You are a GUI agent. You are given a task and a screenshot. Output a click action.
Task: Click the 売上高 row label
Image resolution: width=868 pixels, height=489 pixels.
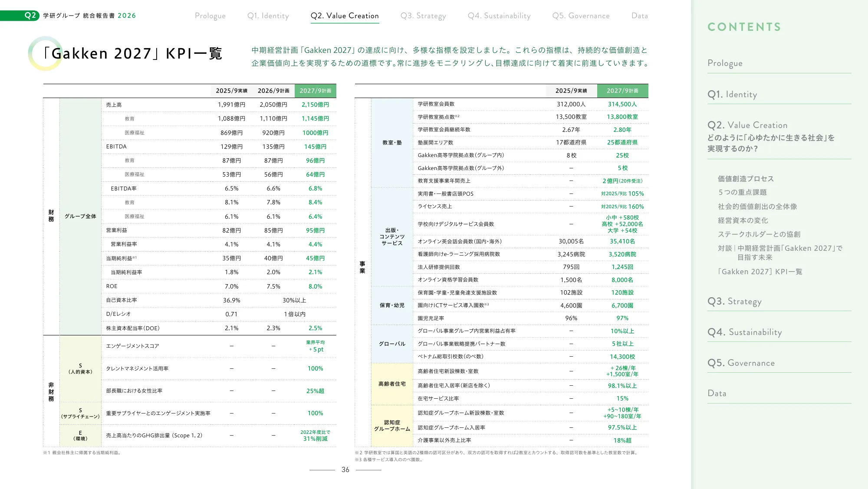click(114, 105)
